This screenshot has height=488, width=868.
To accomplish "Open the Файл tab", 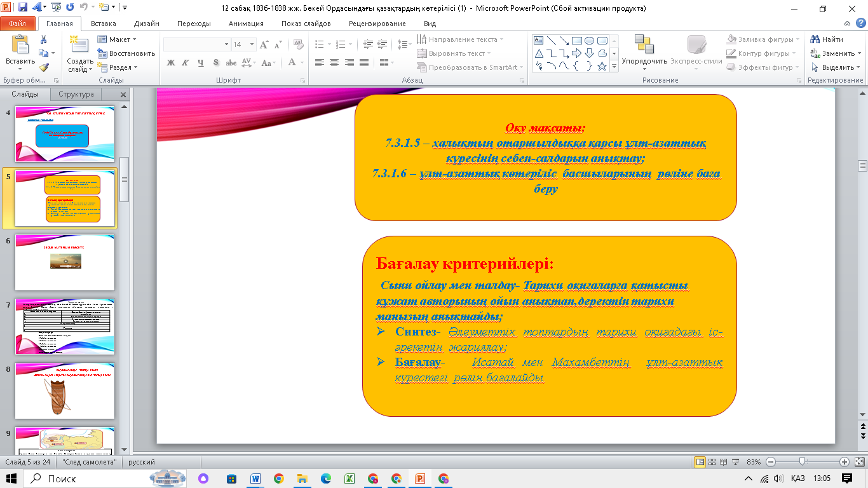I will tap(18, 24).
